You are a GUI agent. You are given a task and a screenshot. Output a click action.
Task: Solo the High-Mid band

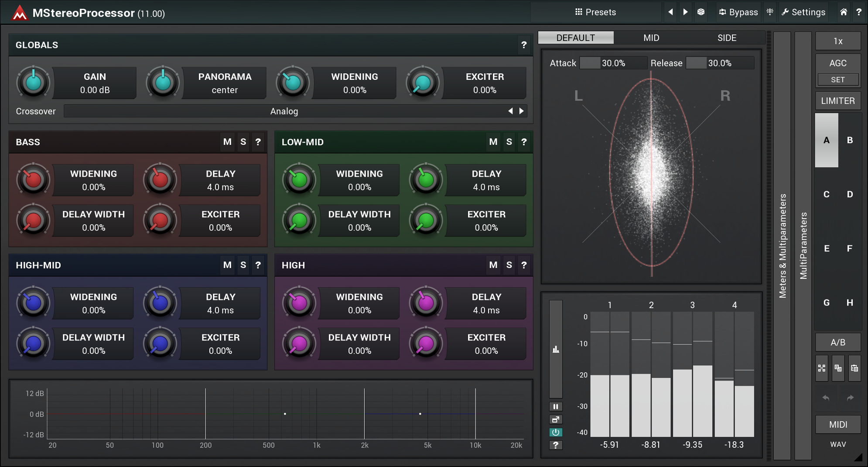tap(243, 265)
